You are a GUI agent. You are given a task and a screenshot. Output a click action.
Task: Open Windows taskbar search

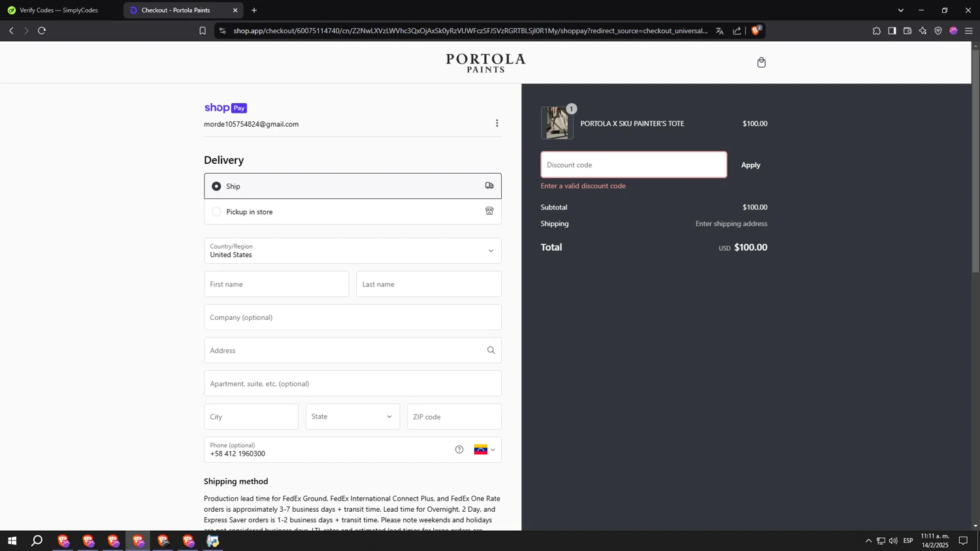tap(37, 541)
